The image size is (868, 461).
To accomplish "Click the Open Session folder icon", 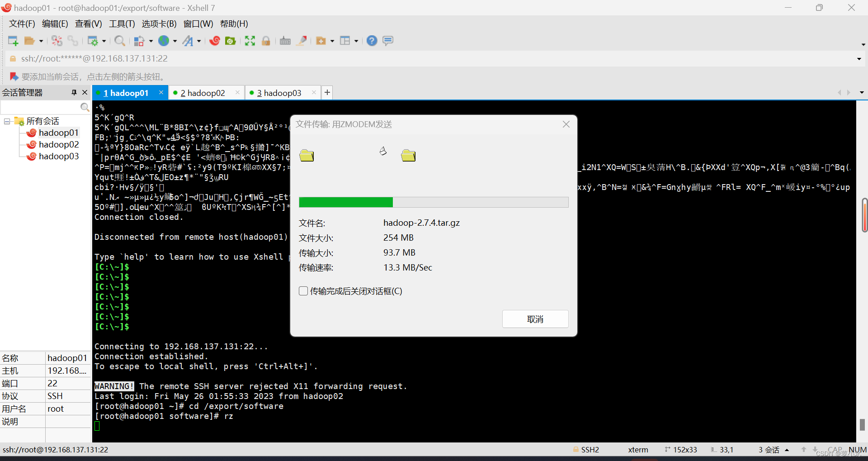I will (x=29, y=41).
